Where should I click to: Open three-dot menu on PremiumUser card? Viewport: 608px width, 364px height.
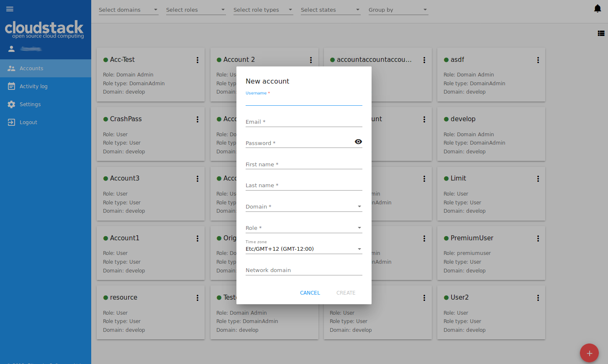coord(538,239)
